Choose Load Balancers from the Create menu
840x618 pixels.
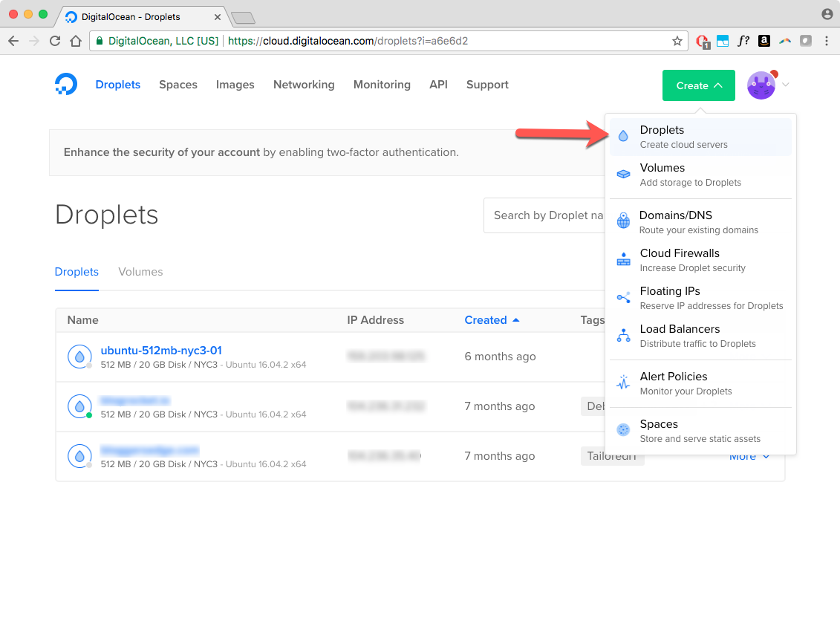(700, 336)
